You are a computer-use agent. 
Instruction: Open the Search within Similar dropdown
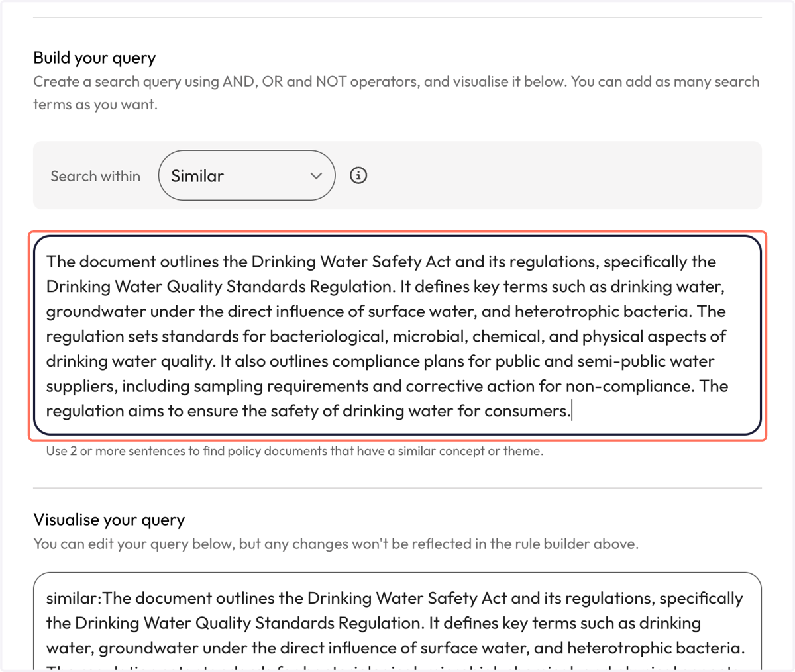[x=246, y=175]
